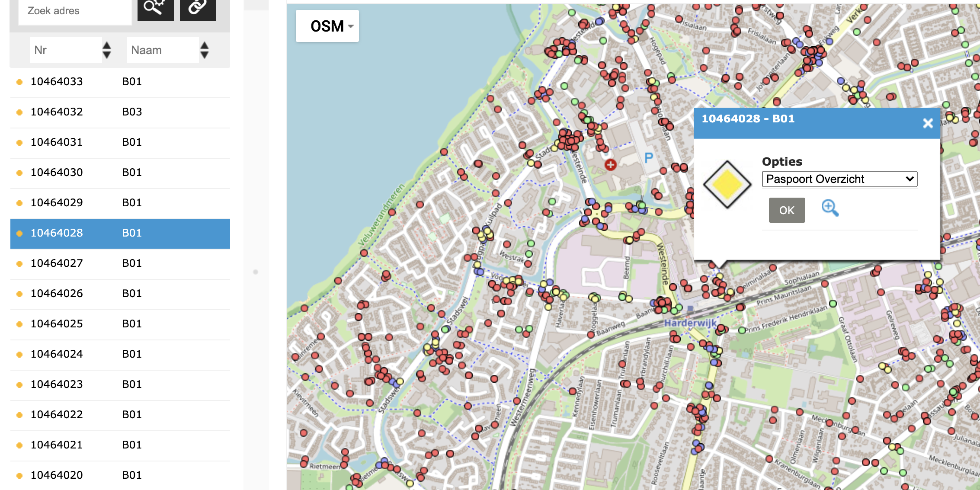Image resolution: width=980 pixels, height=490 pixels.
Task: Click the blue parking P symbol on map
Action: pyautogui.click(x=648, y=158)
